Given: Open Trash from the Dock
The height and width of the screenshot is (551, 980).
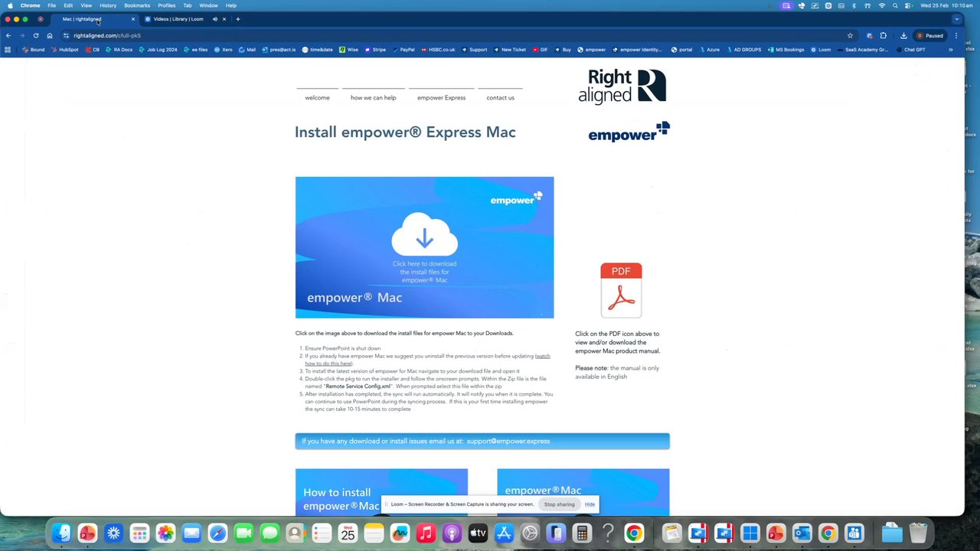Looking at the screenshot, I should (918, 533).
